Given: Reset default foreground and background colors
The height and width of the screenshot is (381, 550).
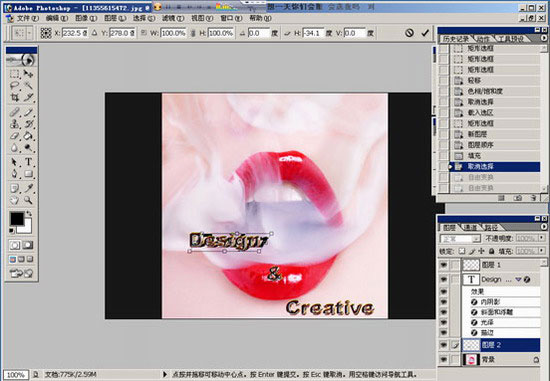Looking at the screenshot, I should 12,231.
